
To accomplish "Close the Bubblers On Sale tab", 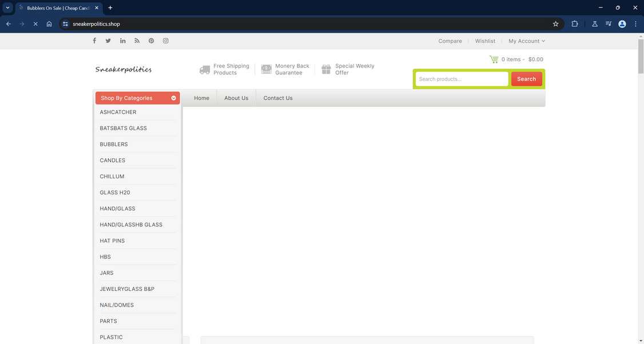I will tap(97, 8).
